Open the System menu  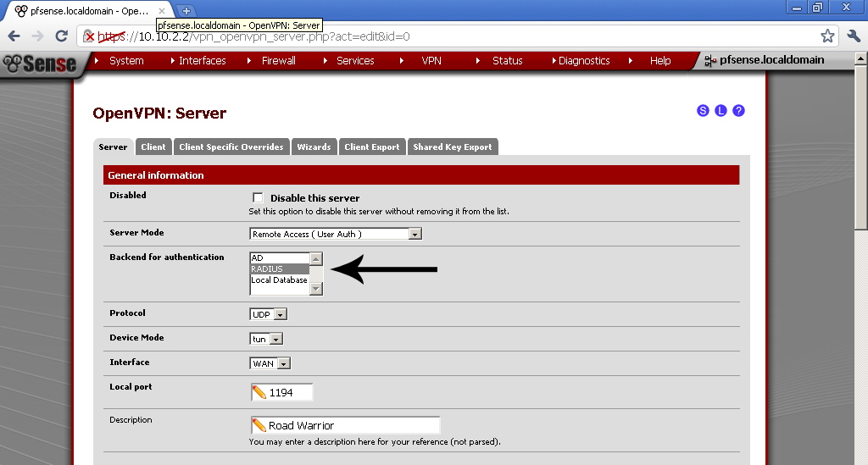coord(126,61)
